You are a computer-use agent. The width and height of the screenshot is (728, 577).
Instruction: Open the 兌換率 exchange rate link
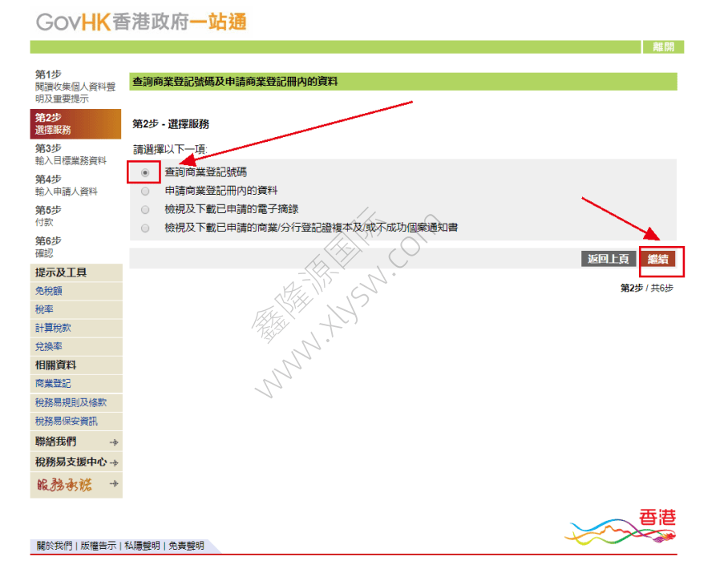pos(49,346)
